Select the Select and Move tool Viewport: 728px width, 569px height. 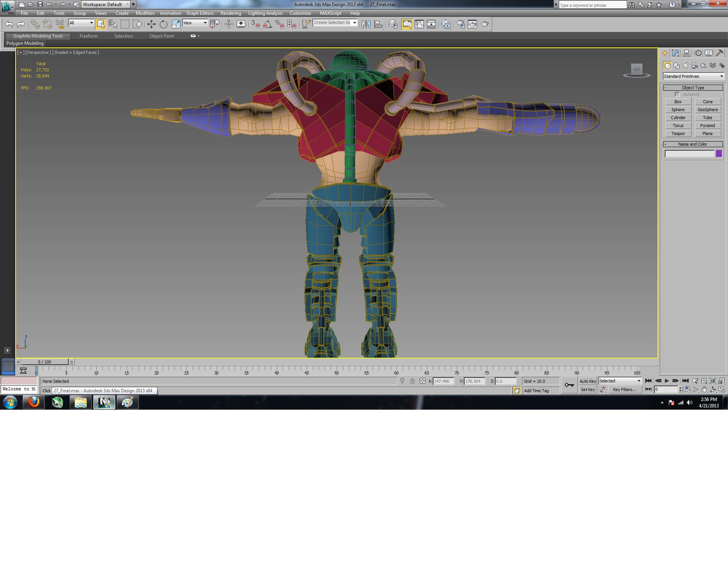[x=152, y=24]
